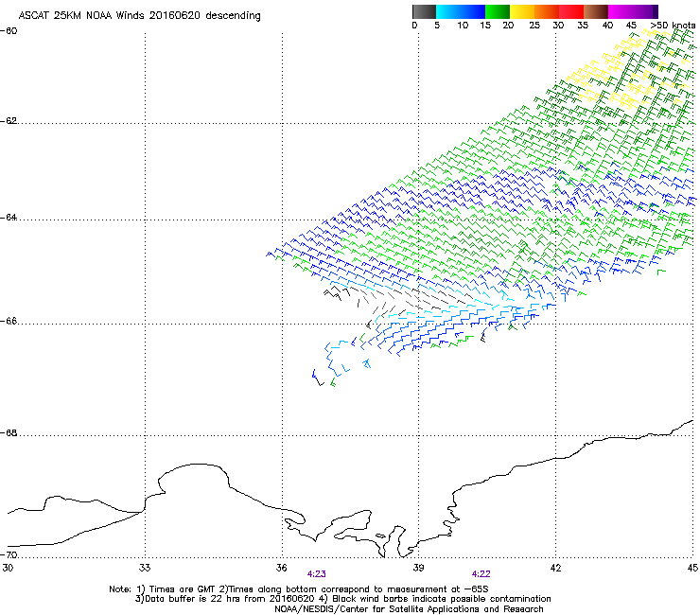This screenshot has height=615, width=700.
Task: Click the "-70" latitude axis label
Action: (9, 554)
